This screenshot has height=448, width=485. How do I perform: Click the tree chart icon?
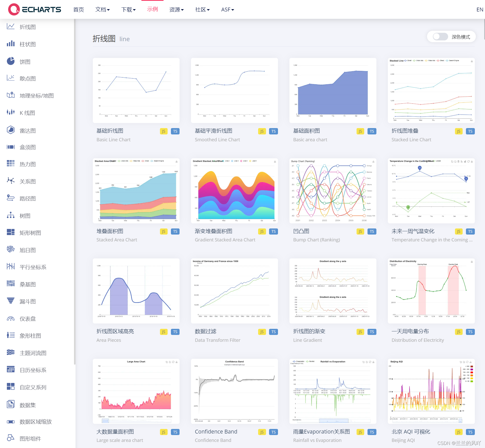pos(10,215)
